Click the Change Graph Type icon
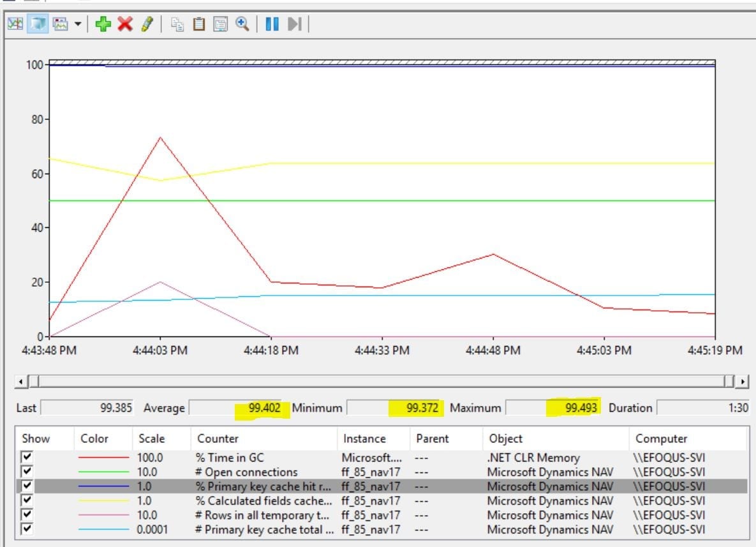The width and height of the screenshot is (756, 547). click(60, 24)
